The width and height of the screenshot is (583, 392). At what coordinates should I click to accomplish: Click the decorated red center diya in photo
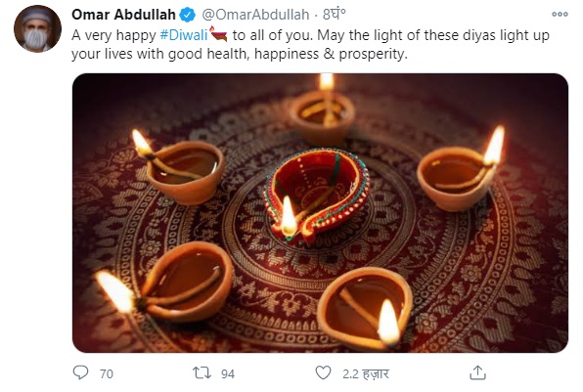pyautogui.click(x=316, y=196)
